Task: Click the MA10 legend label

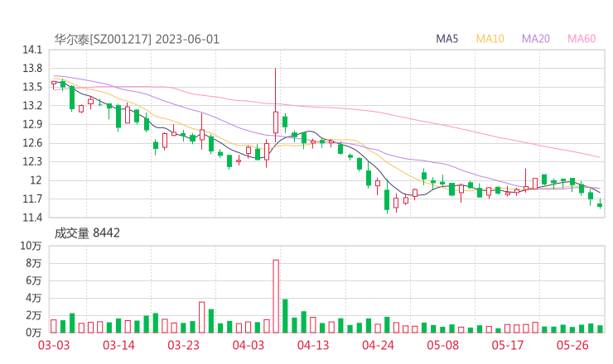Action: 490,39
